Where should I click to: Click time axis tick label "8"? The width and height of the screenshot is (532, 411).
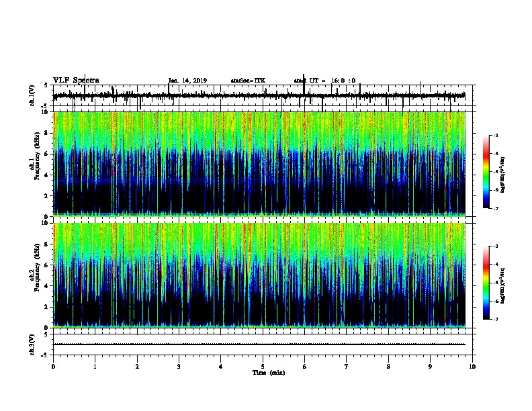pos(388,367)
